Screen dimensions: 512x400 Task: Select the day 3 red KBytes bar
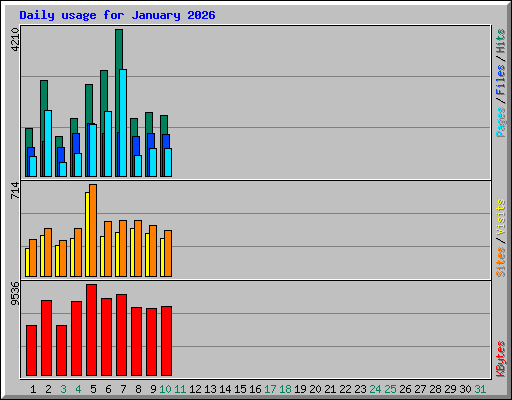61,351
